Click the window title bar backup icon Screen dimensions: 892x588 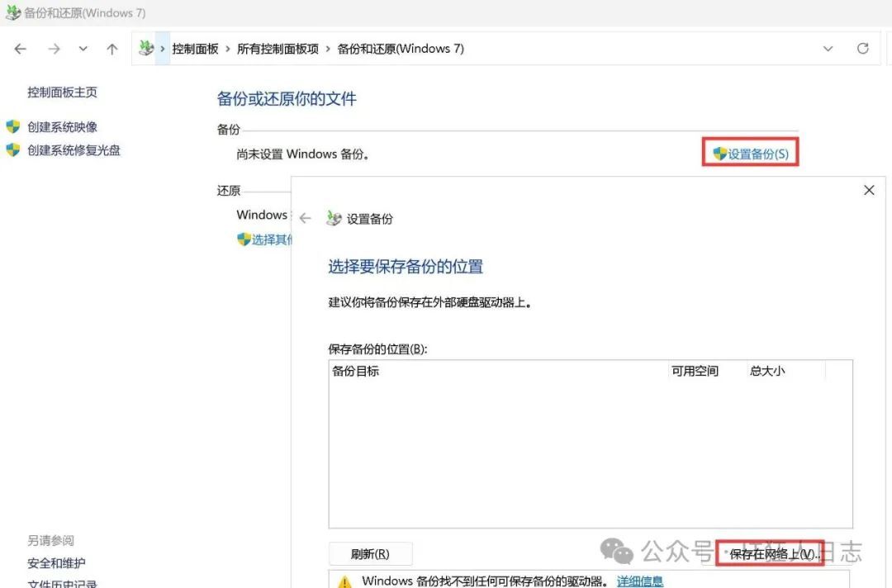(12, 12)
